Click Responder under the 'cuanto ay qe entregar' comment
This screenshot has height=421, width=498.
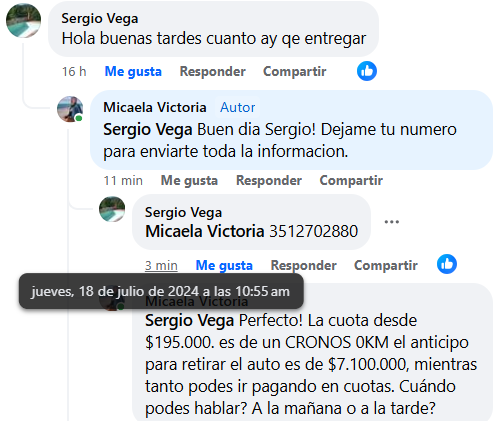click(213, 71)
